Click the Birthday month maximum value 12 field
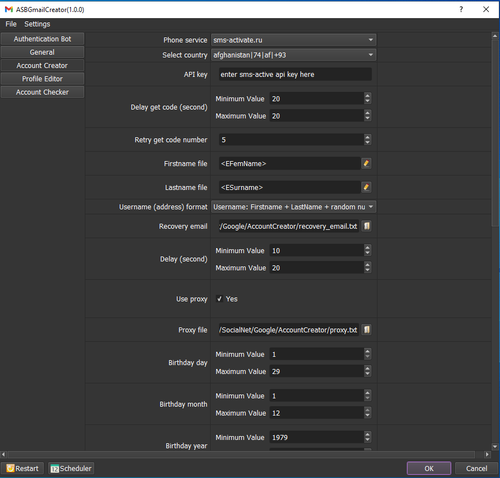 pyautogui.click(x=317, y=413)
